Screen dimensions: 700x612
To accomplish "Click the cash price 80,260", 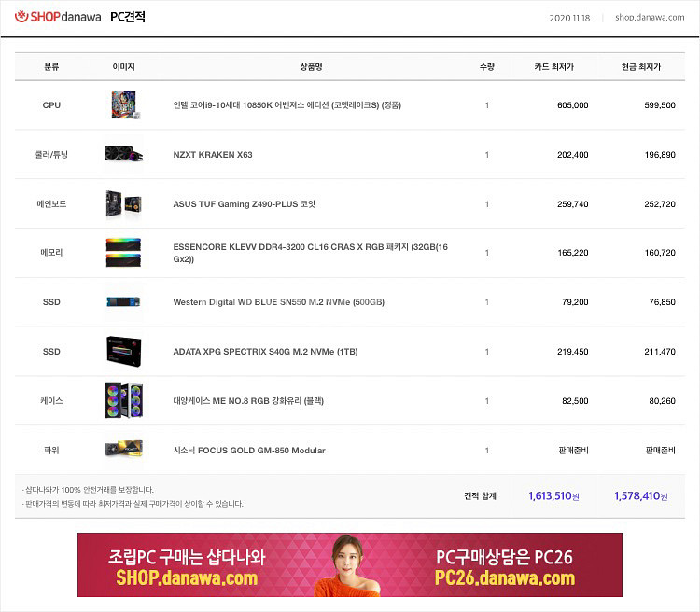I will tap(662, 401).
